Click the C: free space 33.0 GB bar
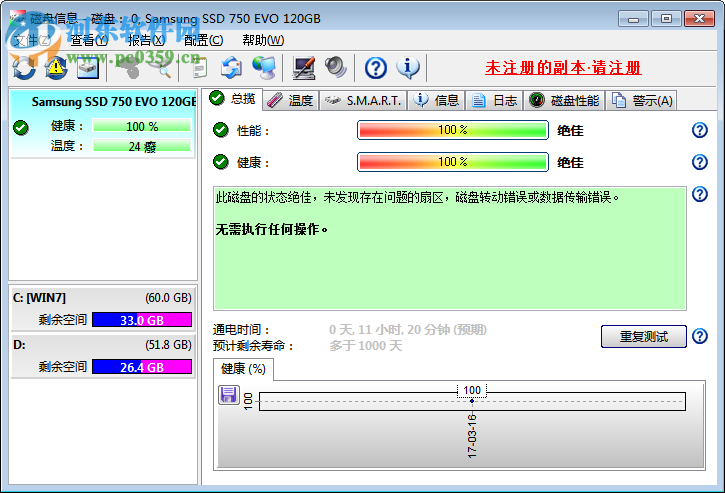Screen dimensions: 725x493 [142, 320]
